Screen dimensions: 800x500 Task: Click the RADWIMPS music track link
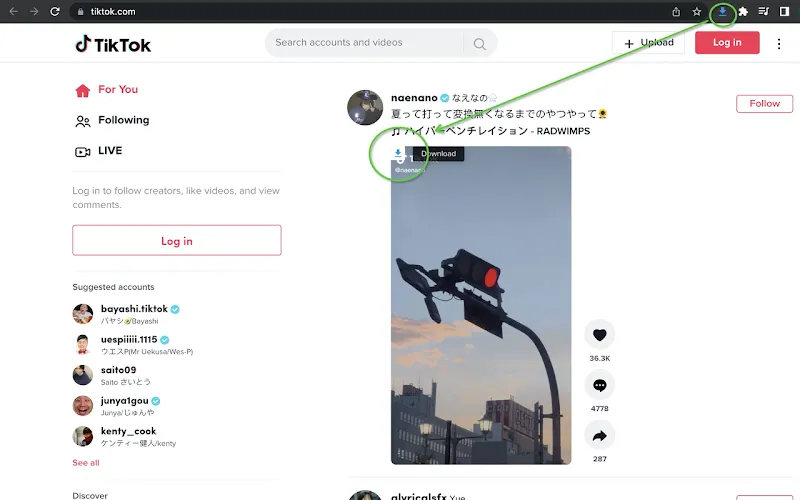click(x=491, y=131)
